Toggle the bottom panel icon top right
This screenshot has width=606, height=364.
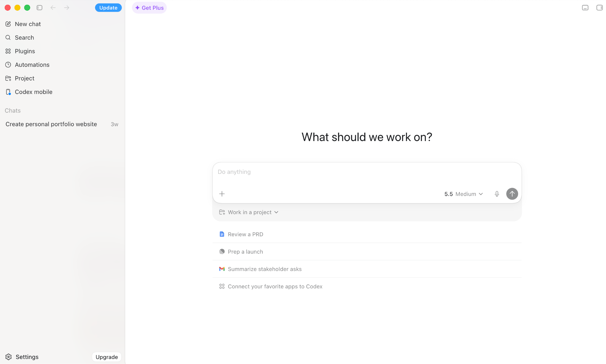585,8
